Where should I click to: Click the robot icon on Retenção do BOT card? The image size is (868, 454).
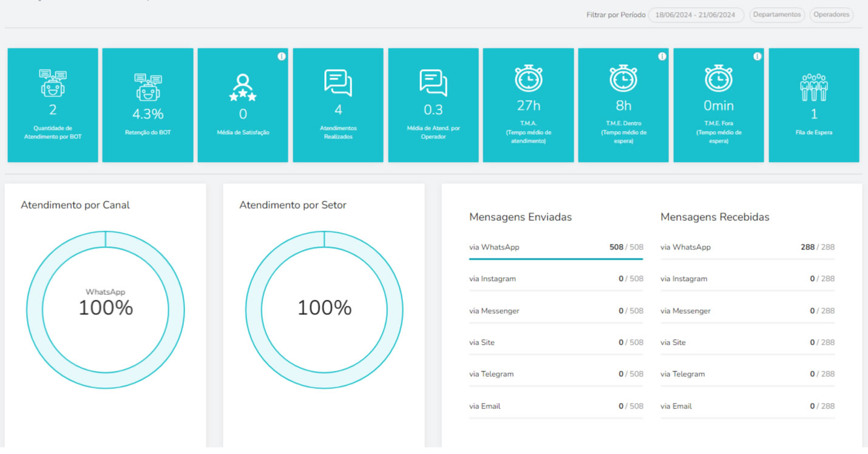point(148,87)
